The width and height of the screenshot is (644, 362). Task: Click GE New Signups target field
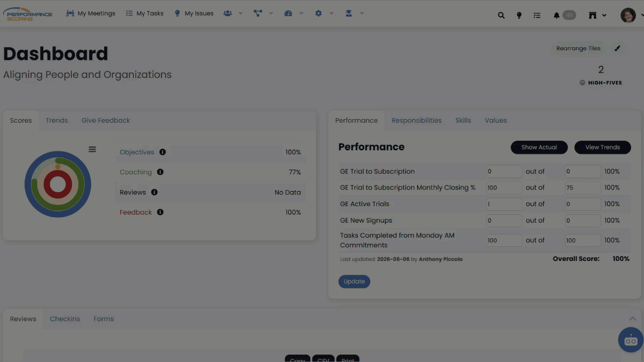click(x=583, y=220)
